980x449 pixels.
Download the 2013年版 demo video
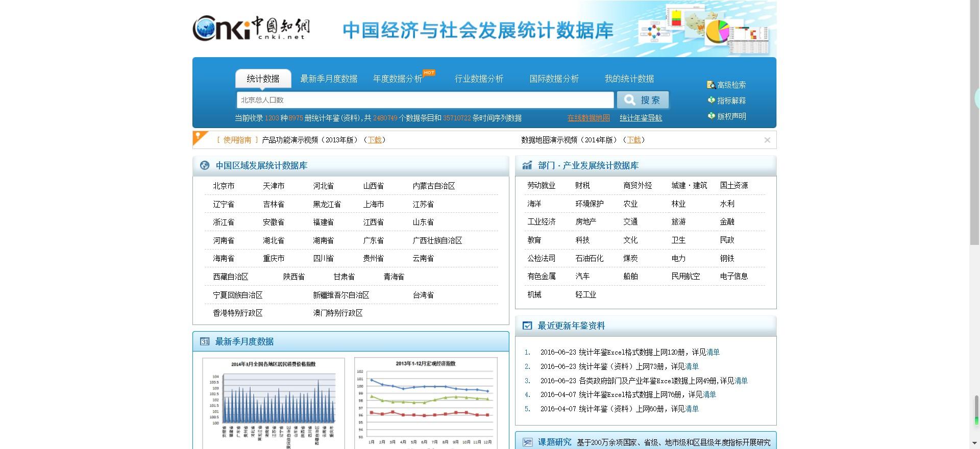(x=375, y=140)
